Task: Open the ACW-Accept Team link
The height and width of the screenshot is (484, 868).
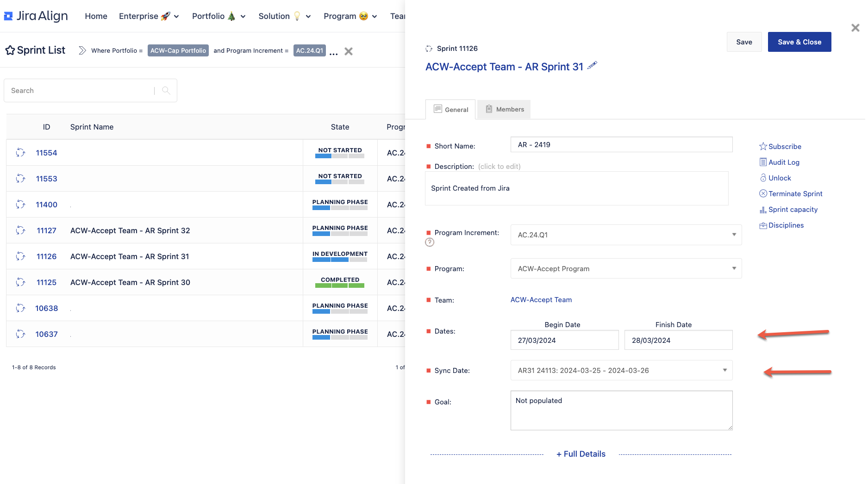Action: pyautogui.click(x=541, y=300)
